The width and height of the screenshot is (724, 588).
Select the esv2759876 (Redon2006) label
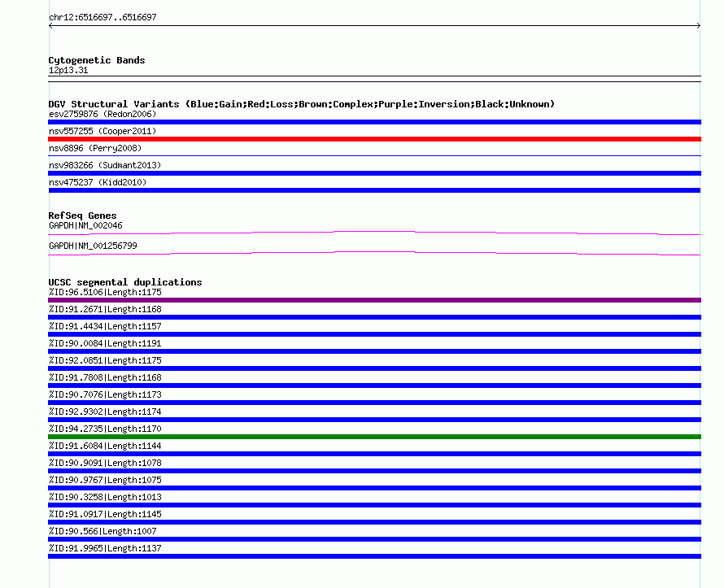(x=102, y=114)
